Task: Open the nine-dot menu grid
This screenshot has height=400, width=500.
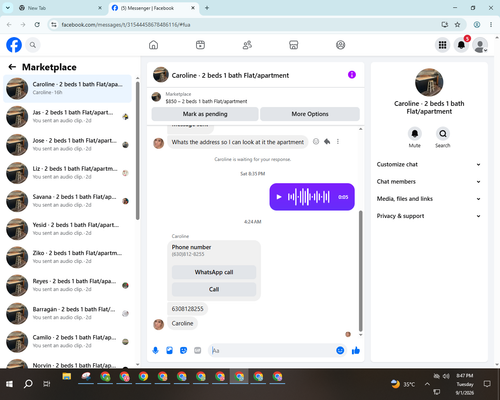Action: click(442, 45)
